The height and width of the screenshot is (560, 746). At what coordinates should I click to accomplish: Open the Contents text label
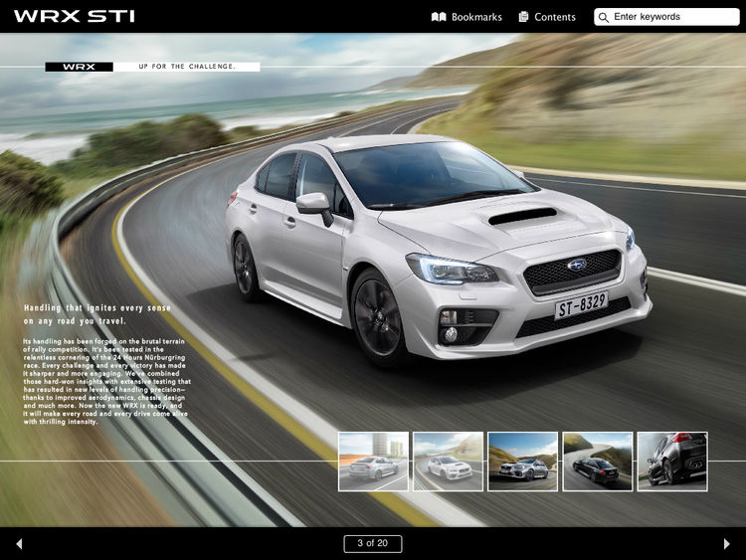[555, 17]
